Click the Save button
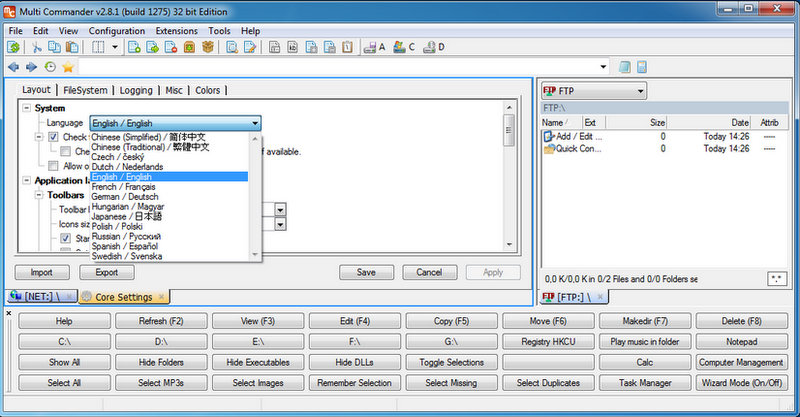The width and height of the screenshot is (800, 417). [366, 272]
